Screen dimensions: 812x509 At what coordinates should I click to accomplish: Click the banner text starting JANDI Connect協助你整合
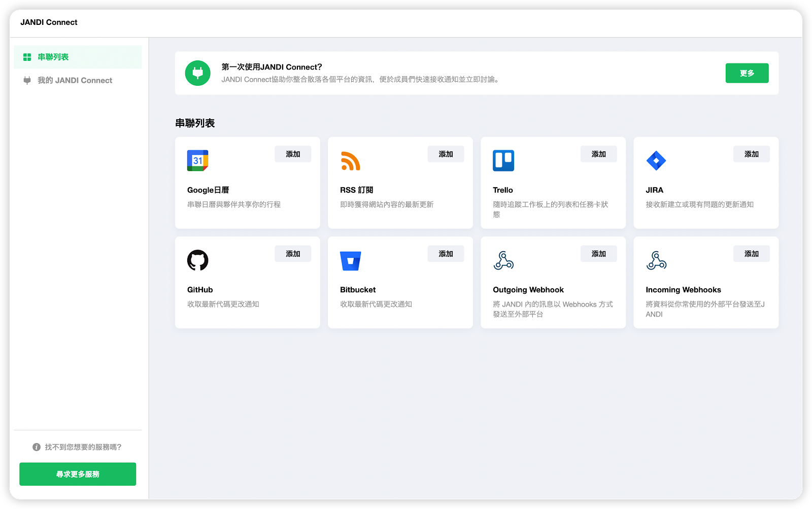pos(361,80)
